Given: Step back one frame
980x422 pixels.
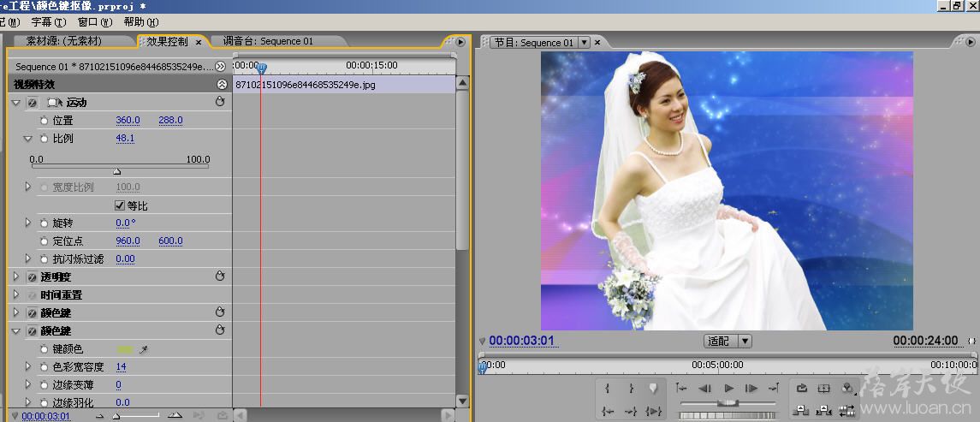Looking at the screenshot, I should [x=705, y=389].
